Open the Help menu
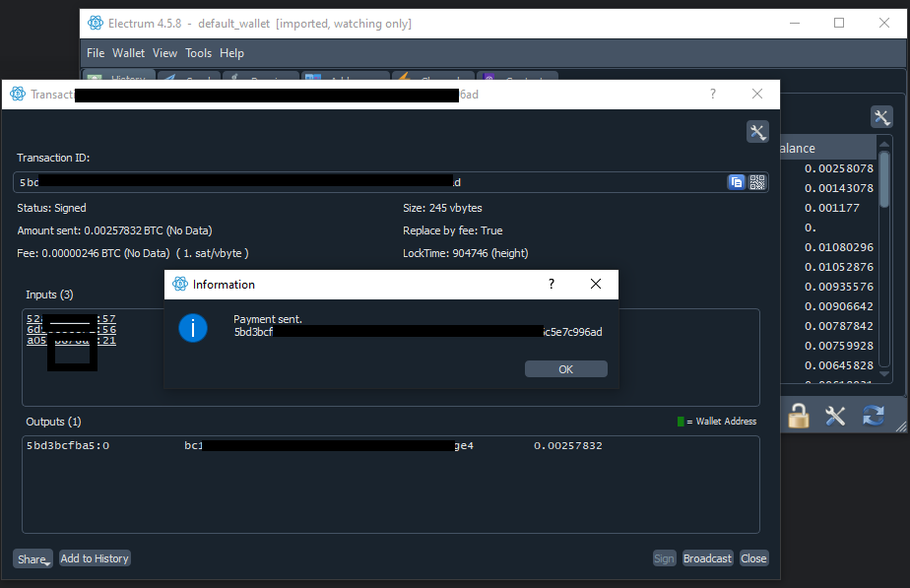 pyautogui.click(x=231, y=53)
